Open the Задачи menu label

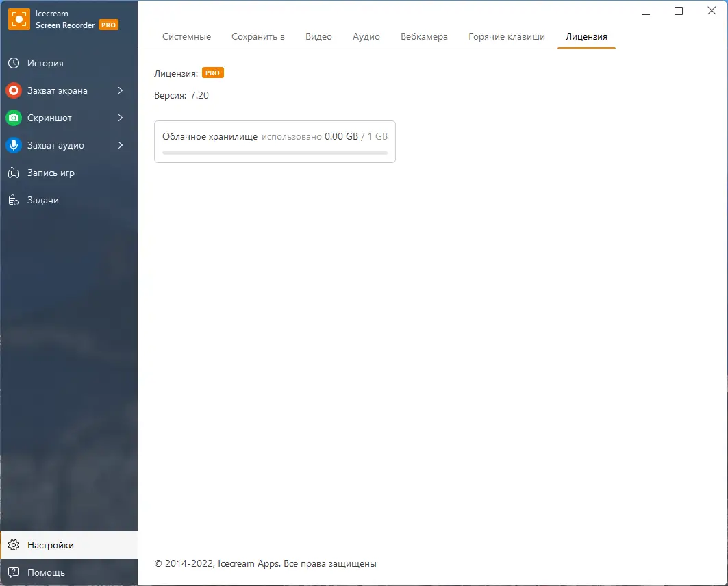[43, 201]
